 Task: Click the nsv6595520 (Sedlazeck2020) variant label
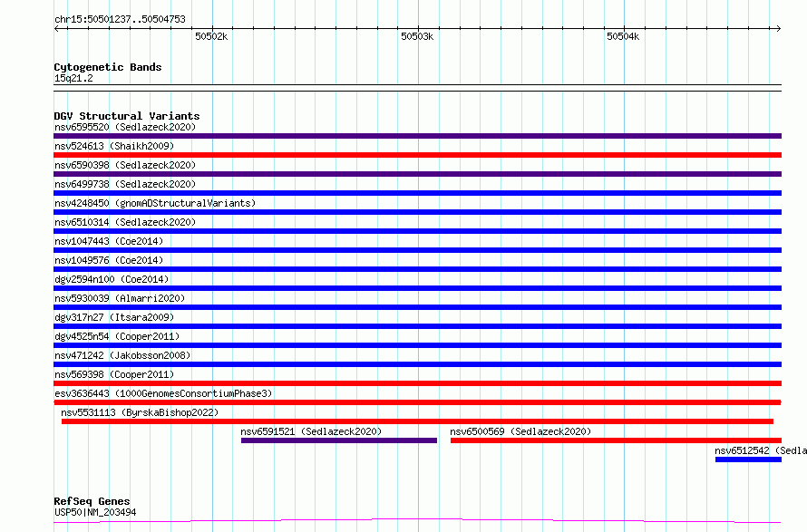pyautogui.click(x=124, y=127)
